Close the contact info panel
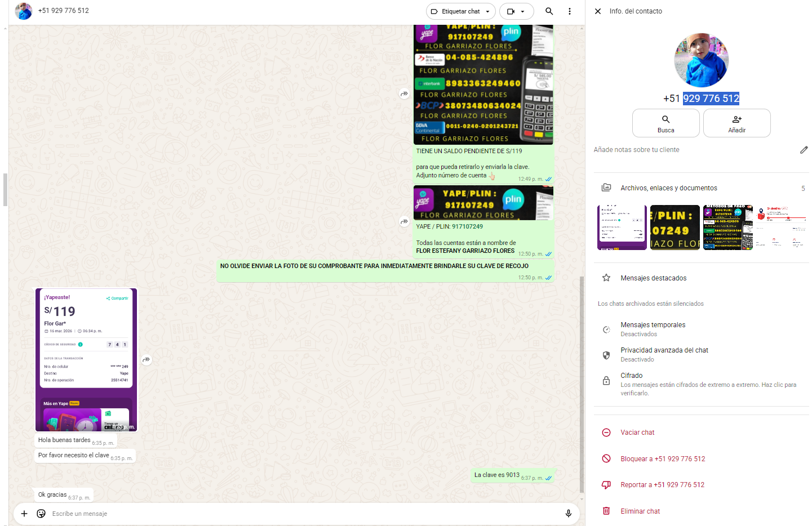The height and width of the screenshot is (526, 812). (x=598, y=11)
